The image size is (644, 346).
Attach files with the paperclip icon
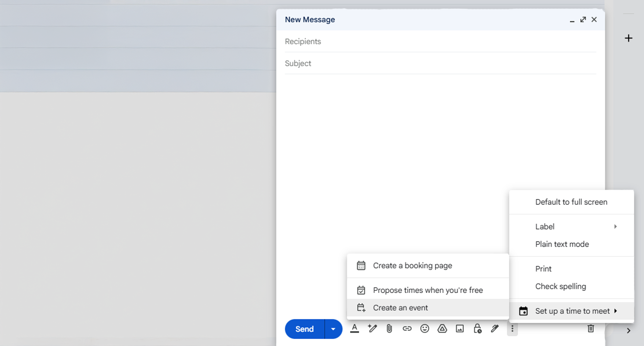[x=389, y=329]
